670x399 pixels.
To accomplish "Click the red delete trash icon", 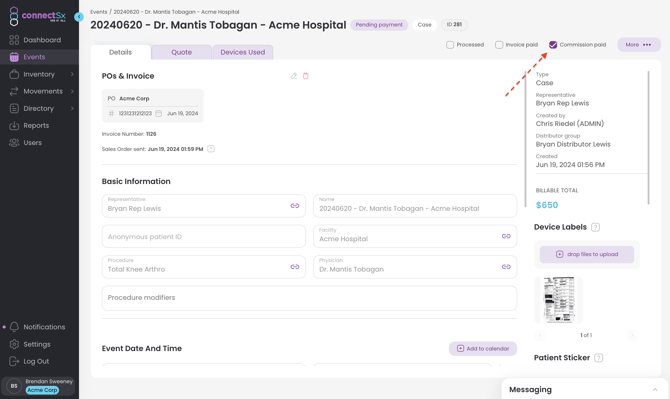I will (x=306, y=76).
